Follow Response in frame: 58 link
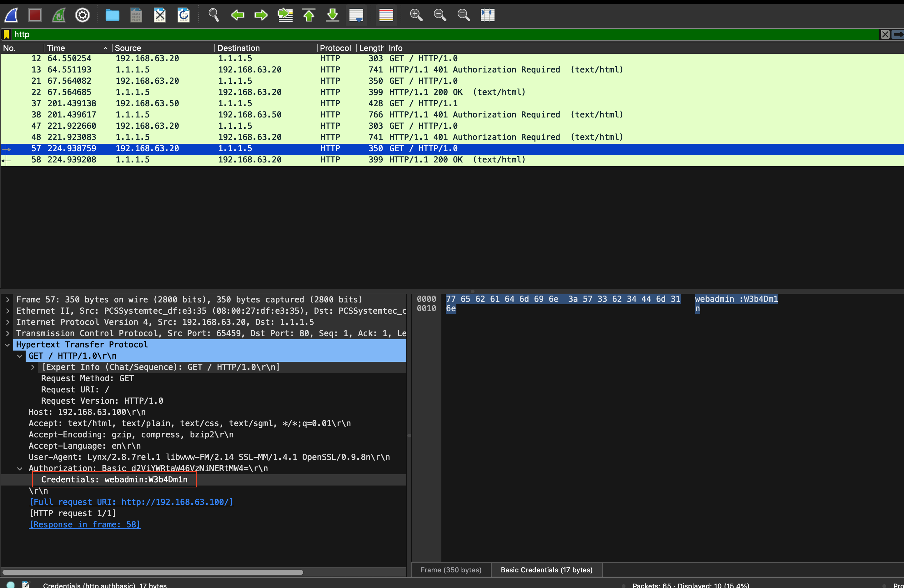Screen dimensions: 904x588 point(85,524)
